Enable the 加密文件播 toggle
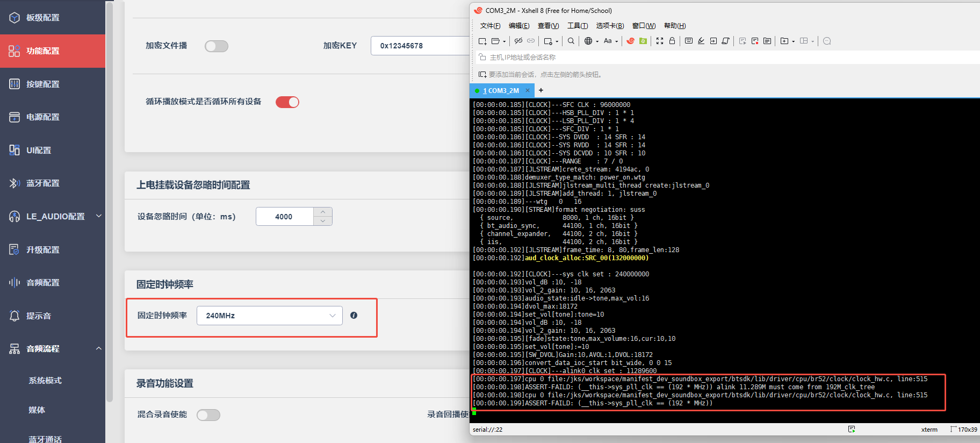Viewport: 980px width, 443px height. pos(217,46)
